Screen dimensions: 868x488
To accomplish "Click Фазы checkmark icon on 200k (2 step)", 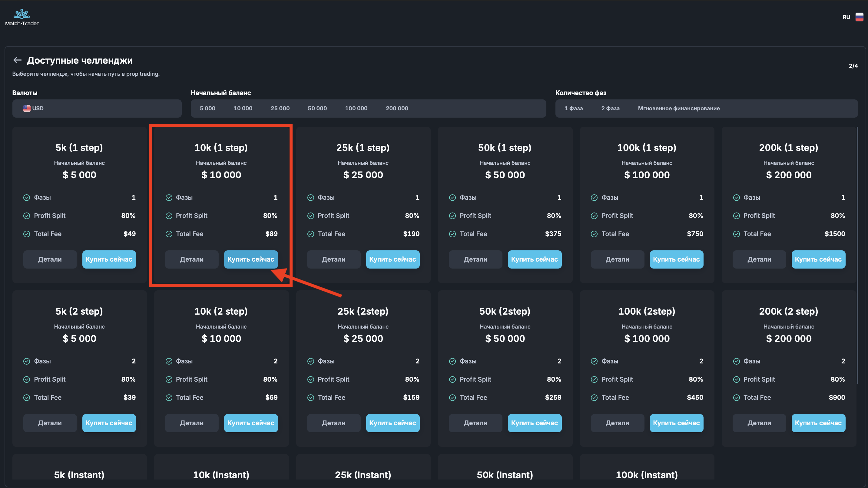I will [736, 361].
